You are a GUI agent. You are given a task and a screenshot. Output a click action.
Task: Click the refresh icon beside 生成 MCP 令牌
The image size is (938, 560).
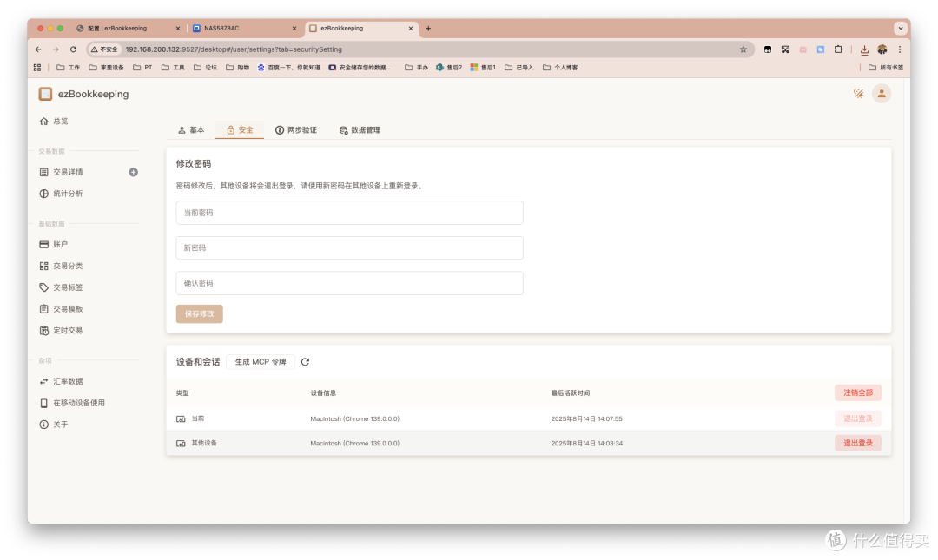[x=303, y=362]
